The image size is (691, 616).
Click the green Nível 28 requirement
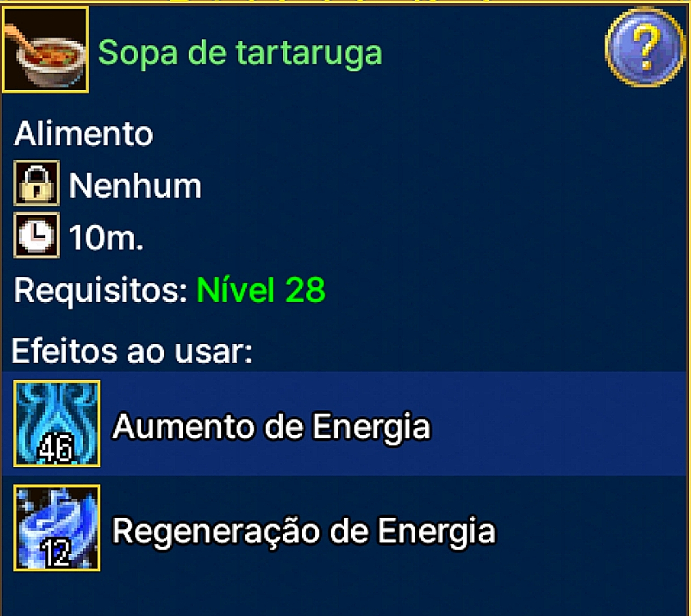(x=261, y=290)
